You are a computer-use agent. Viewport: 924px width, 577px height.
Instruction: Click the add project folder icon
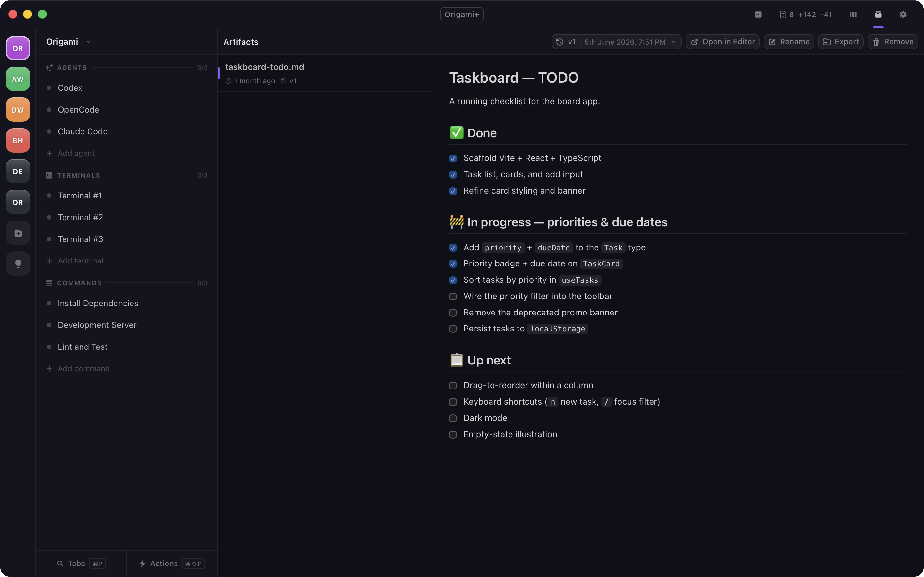[18, 233]
